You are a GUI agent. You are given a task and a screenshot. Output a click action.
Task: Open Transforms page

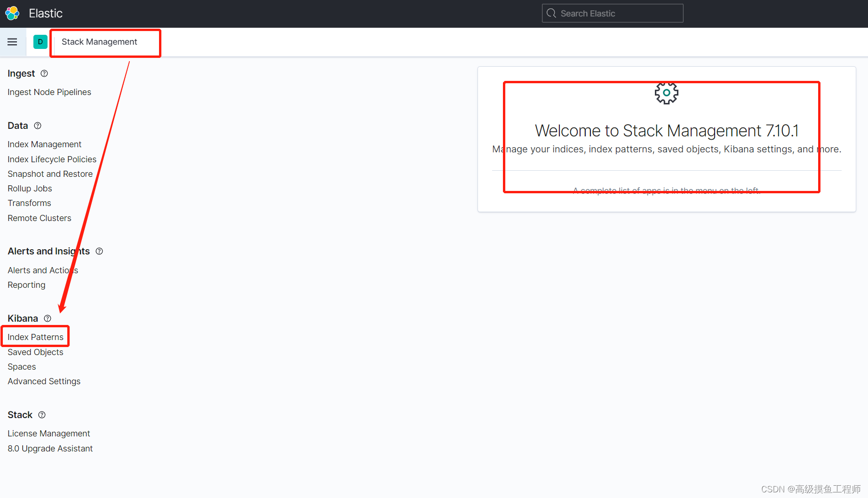pyautogui.click(x=29, y=203)
